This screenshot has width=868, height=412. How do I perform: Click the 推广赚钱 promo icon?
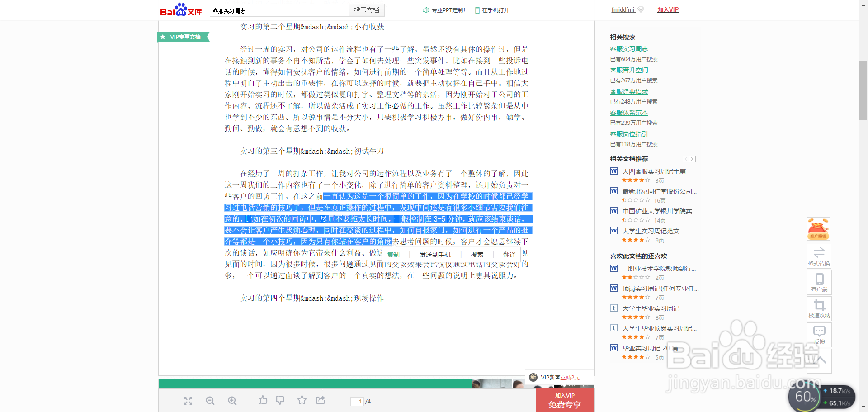pos(818,228)
